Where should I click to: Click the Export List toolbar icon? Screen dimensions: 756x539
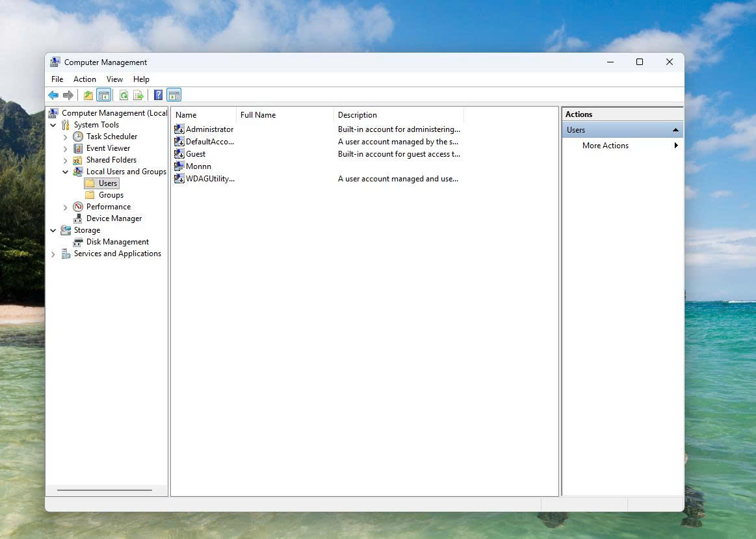pyautogui.click(x=138, y=96)
